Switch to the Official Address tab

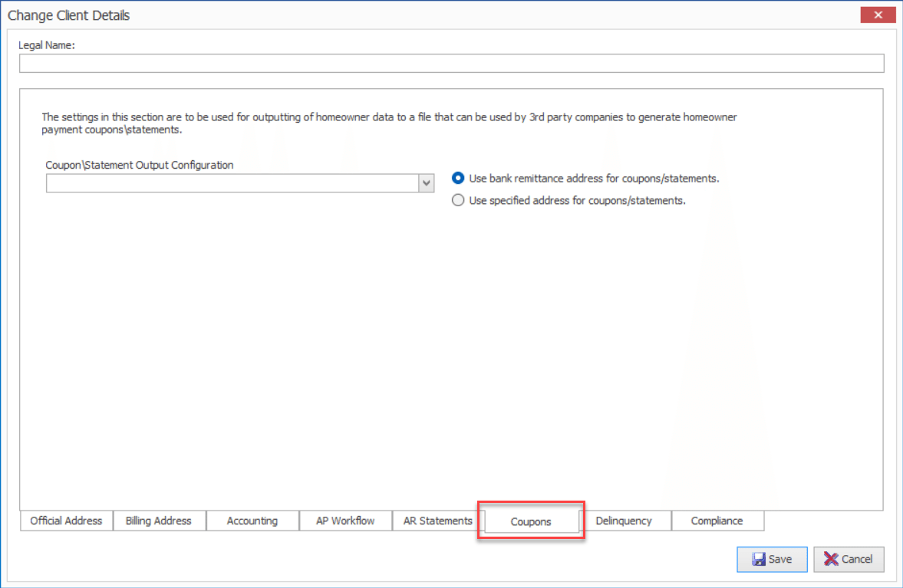66,521
